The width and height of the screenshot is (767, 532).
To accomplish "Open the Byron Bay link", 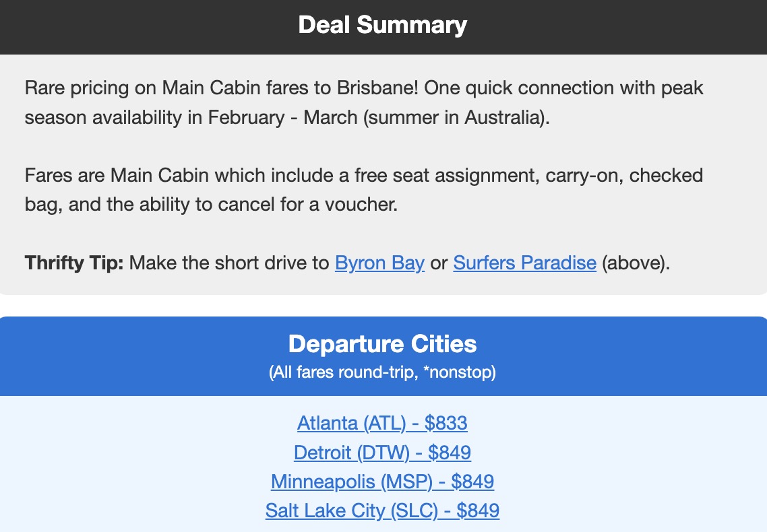I will click(379, 263).
